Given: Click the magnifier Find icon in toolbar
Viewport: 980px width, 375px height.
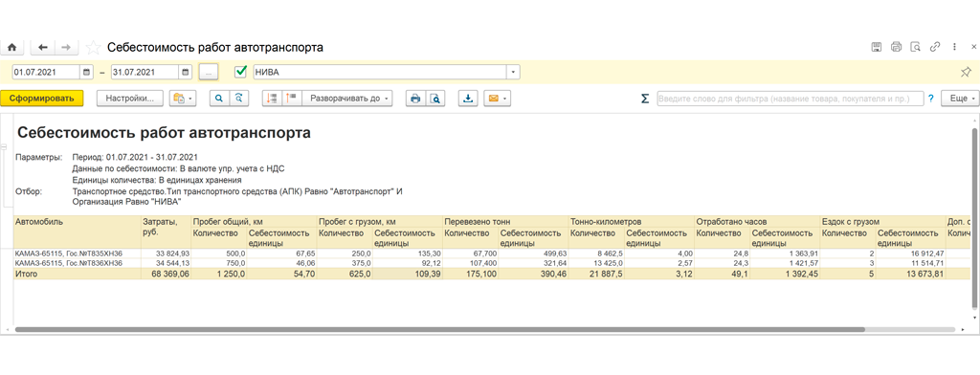Looking at the screenshot, I should tap(219, 99).
